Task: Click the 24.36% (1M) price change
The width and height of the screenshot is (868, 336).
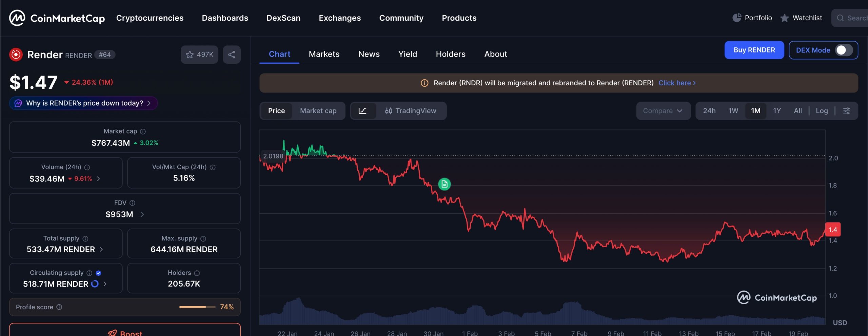Action: click(x=89, y=82)
